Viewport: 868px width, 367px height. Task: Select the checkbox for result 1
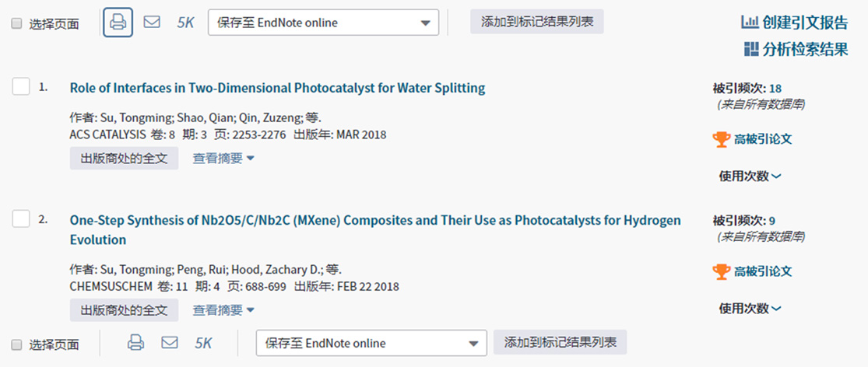click(21, 86)
